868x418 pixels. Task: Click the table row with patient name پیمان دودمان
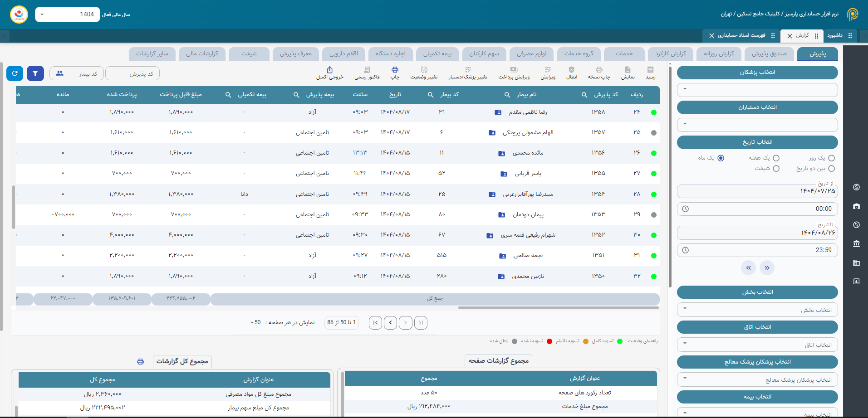pyautogui.click(x=338, y=215)
